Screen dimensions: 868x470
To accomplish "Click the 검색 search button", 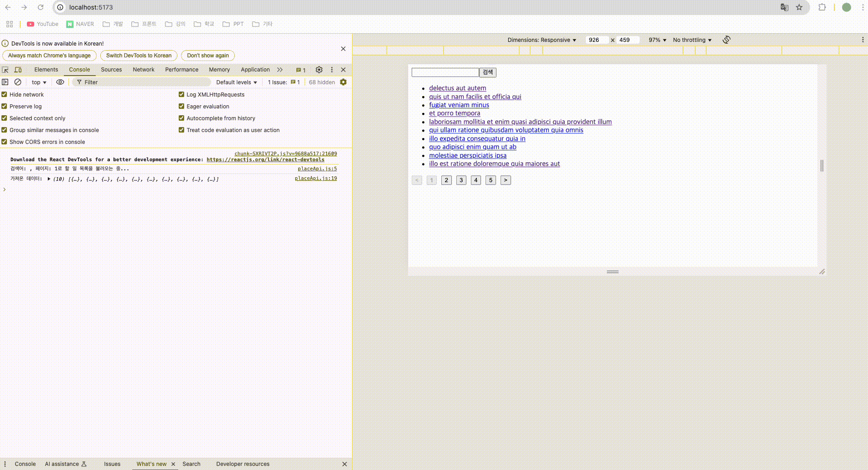I will (488, 72).
